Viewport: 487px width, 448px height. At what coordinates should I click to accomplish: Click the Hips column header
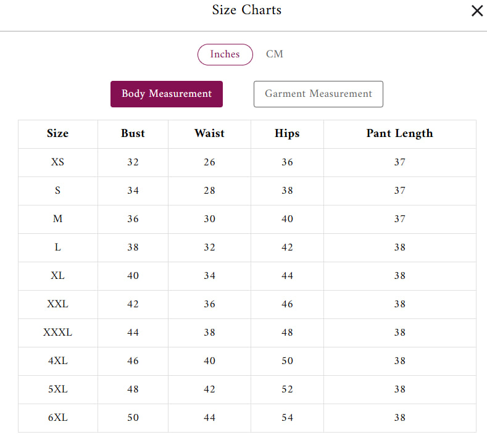pyautogui.click(x=287, y=133)
